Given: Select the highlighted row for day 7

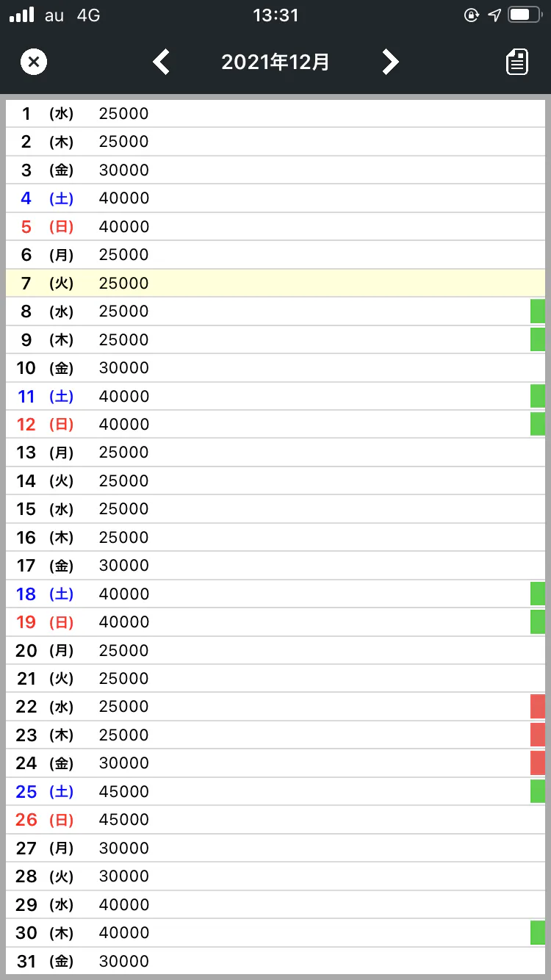Looking at the screenshot, I should click(x=275, y=283).
